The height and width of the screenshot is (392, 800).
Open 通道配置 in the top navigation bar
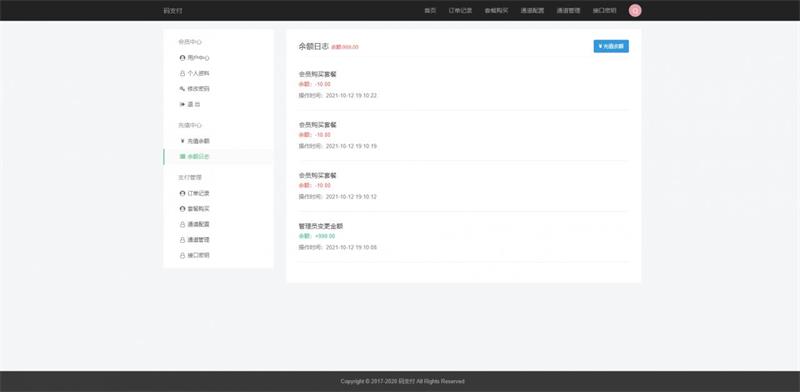pos(532,11)
